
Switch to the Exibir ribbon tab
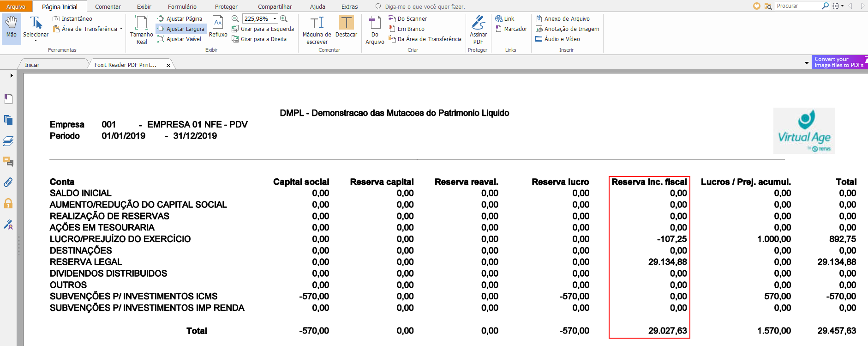coord(144,7)
